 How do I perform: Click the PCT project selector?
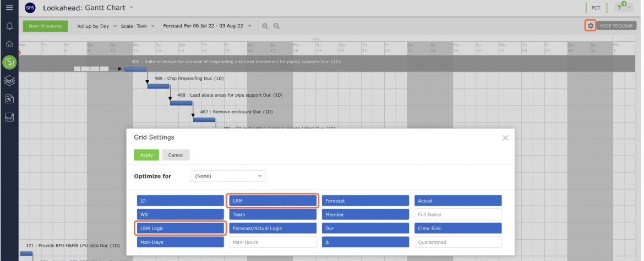pos(596,8)
